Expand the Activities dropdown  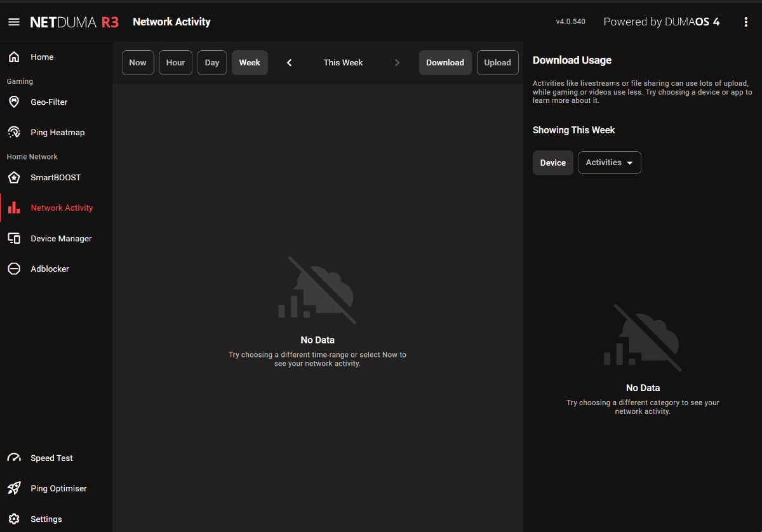(x=610, y=163)
